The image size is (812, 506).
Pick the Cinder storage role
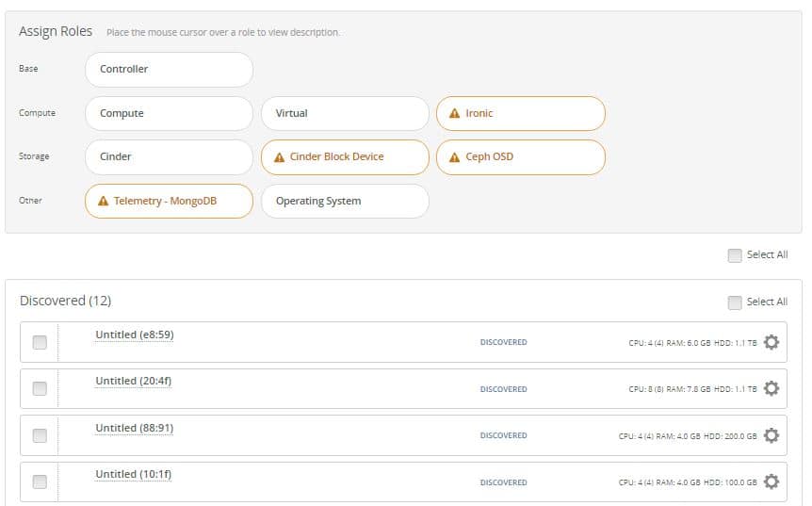[169, 156]
